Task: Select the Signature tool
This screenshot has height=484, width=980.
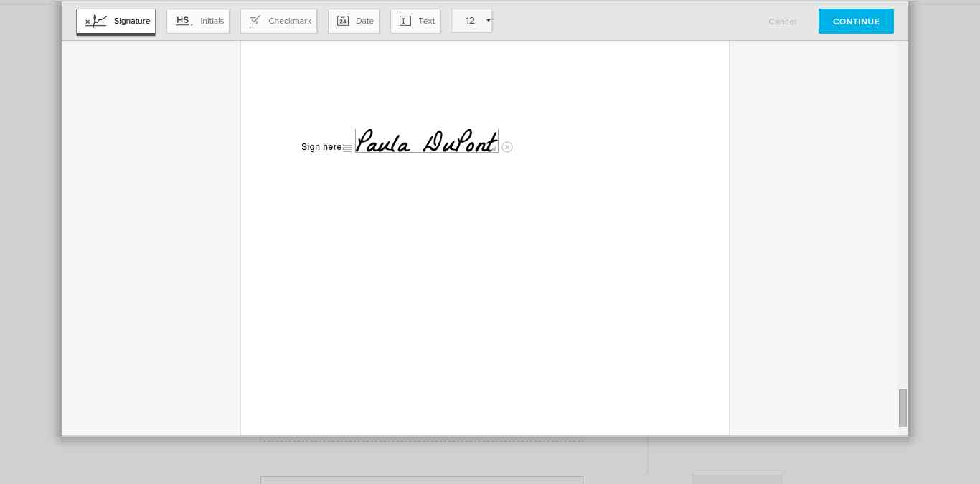Action: pyautogui.click(x=116, y=22)
